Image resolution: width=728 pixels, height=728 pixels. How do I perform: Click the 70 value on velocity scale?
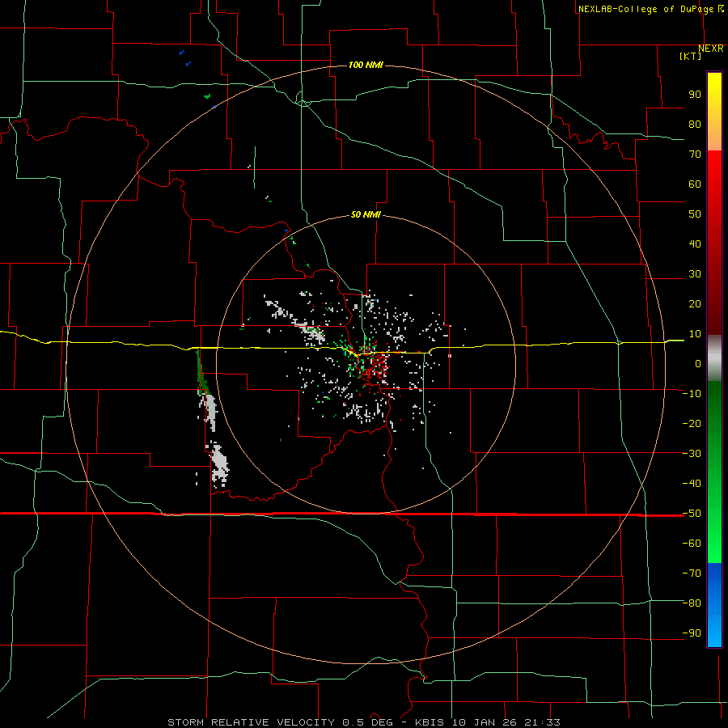tap(695, 154)
